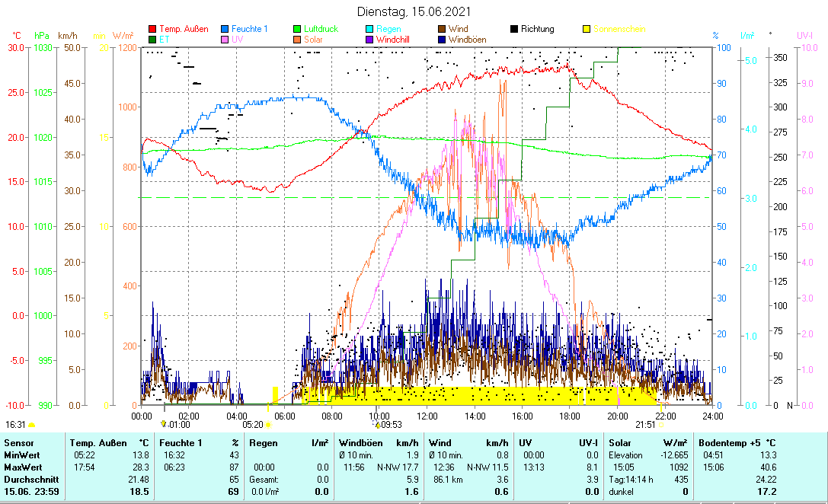The width and height of the screenshot is (828, 504).
Task: Click the icon left of 09:53
Action: coord(377,424)
